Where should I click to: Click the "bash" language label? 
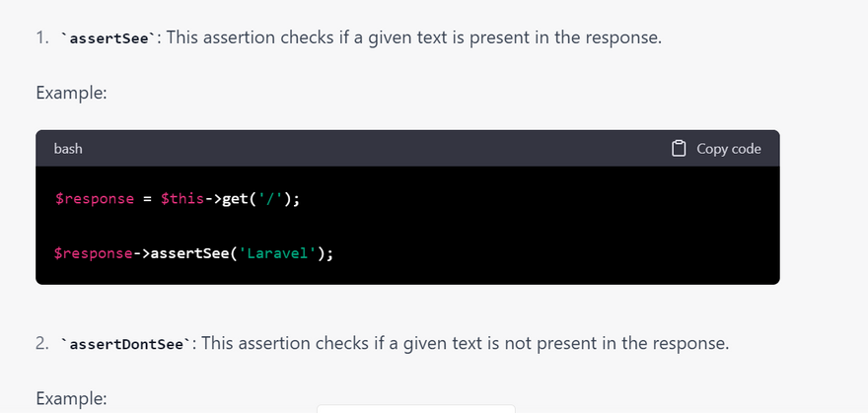tap(68, 149)
